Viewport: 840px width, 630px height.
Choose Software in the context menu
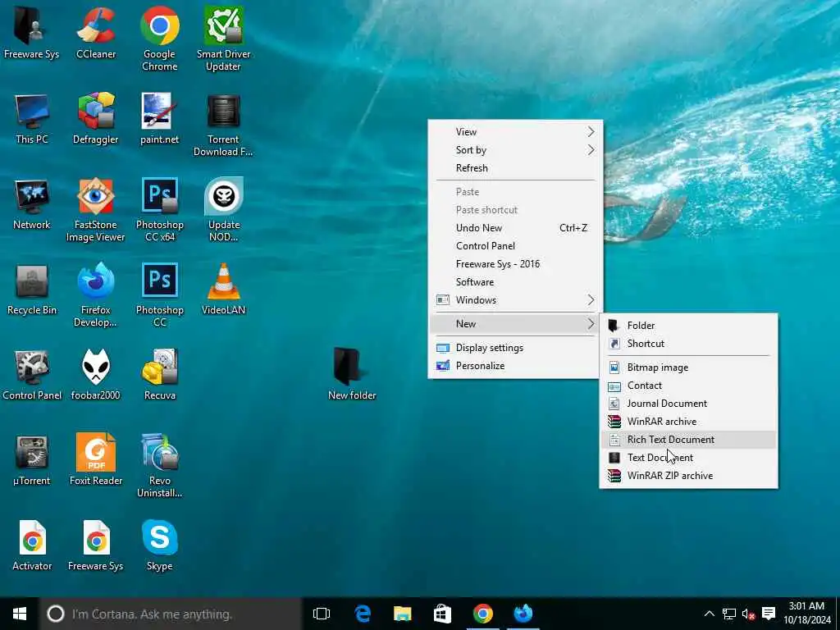click(x=515, y=282)
